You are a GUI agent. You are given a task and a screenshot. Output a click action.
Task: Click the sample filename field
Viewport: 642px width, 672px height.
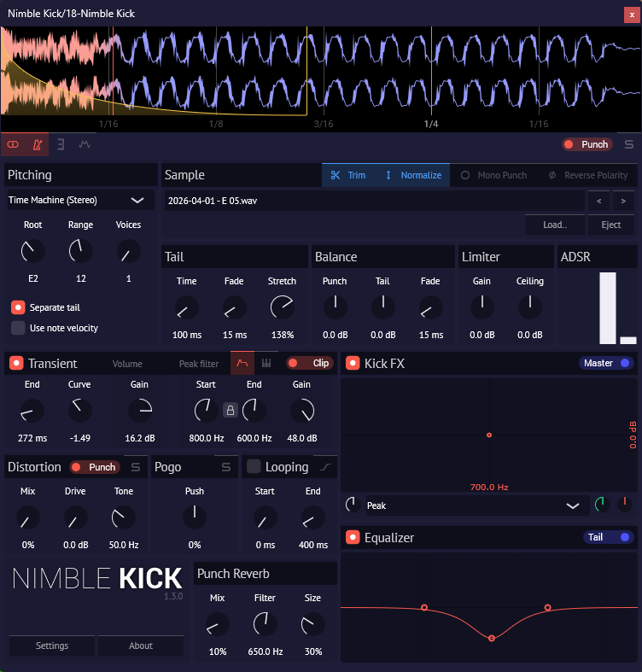point(375,201)
